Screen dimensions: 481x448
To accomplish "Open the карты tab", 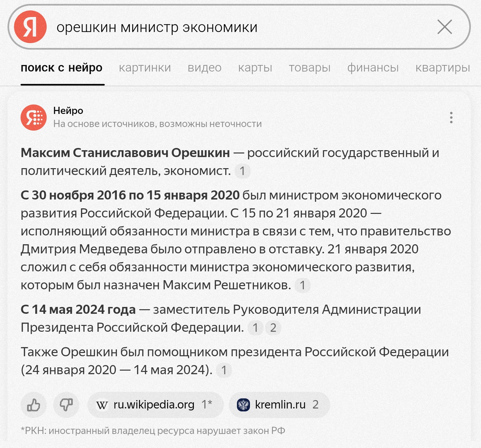I will 255,68.
